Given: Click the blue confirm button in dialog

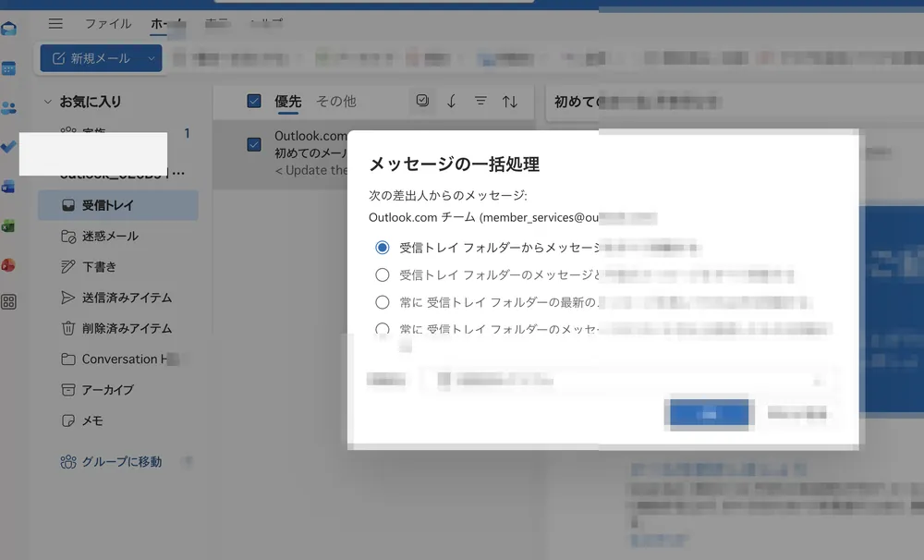Looking at the screenshot, I should [x=709, y=414].
